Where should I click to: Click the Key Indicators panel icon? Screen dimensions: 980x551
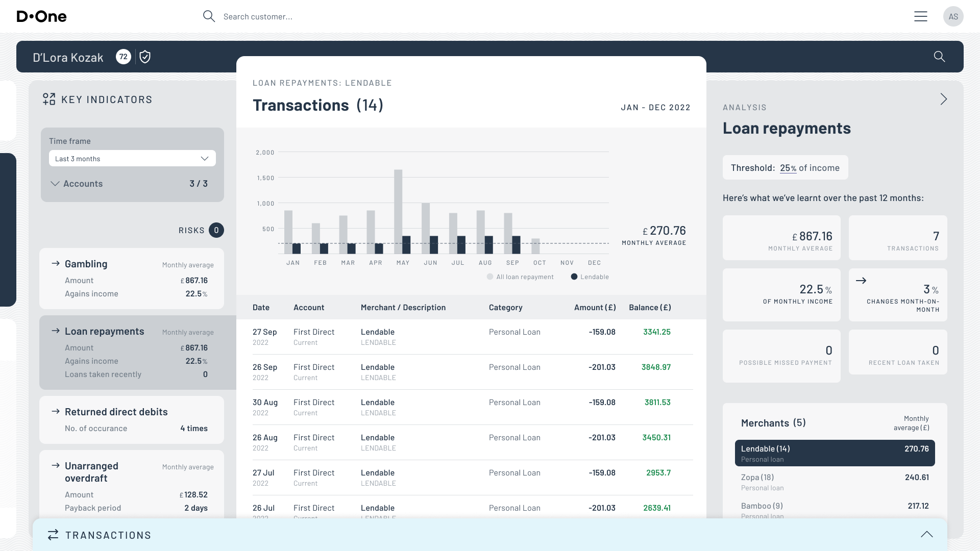(x=49, y=99)
